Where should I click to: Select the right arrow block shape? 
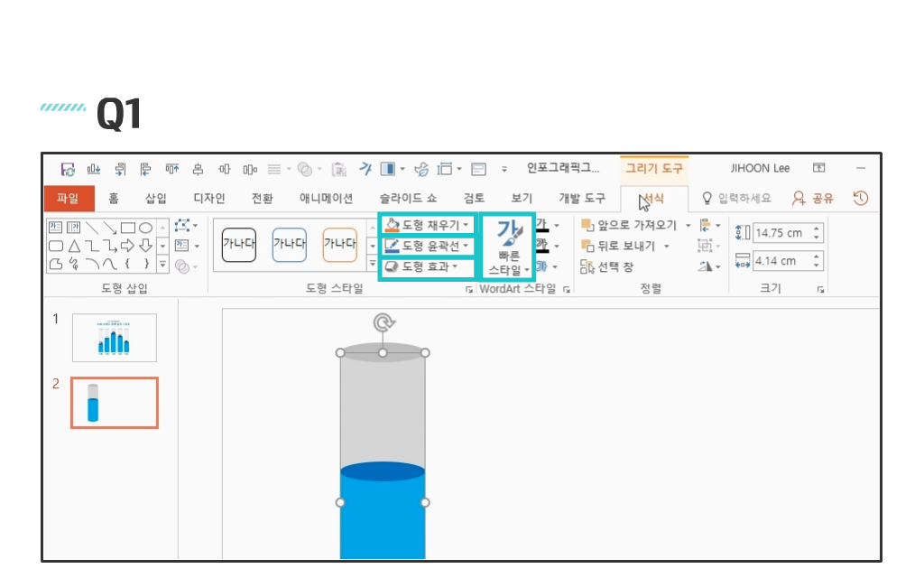point(127,246)
